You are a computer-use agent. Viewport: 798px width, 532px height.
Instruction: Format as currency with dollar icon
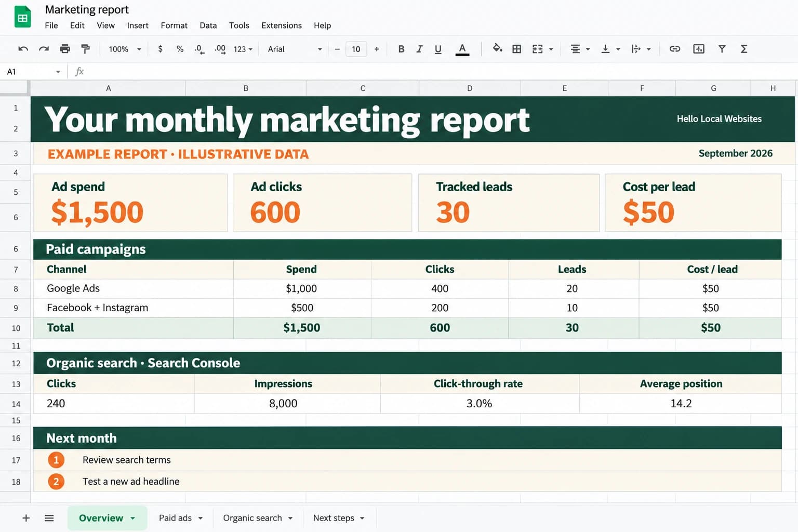click(x=160, y=49)
